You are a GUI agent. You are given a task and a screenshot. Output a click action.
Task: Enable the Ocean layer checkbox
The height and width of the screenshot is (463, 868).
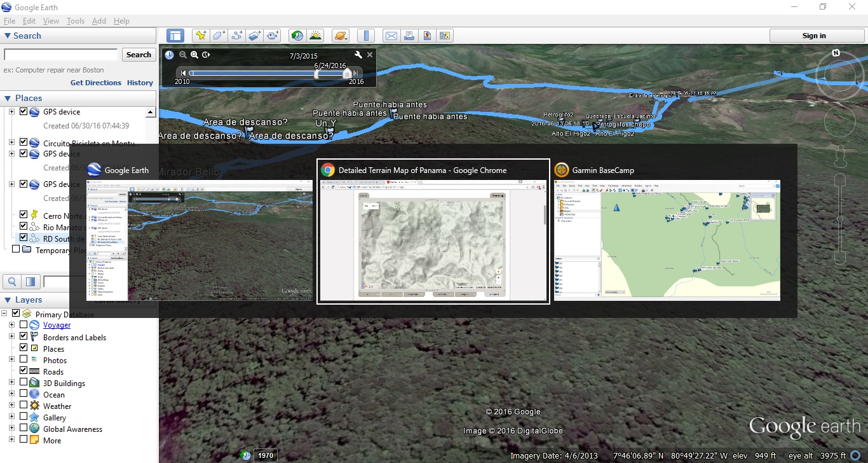(x=24, y=394)
